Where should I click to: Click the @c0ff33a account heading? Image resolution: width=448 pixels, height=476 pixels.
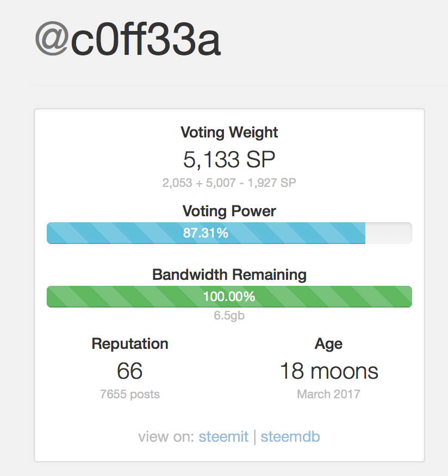pos(127,40)
